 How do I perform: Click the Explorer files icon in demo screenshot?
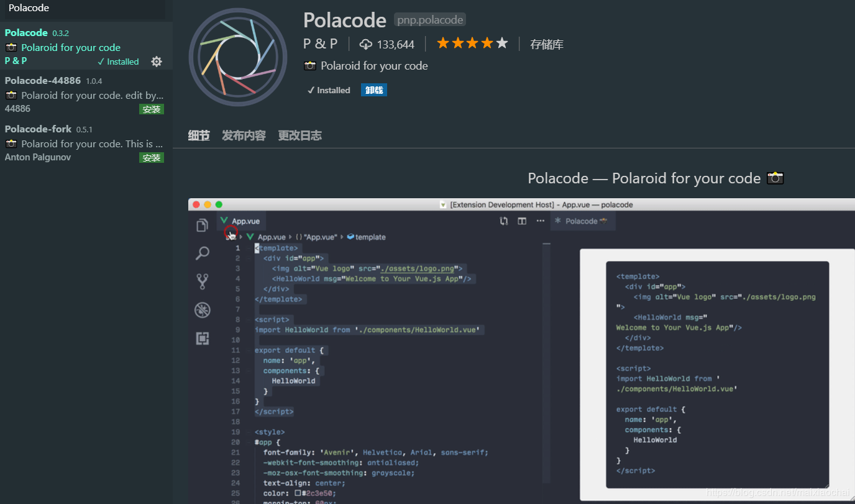pyautogui.click(x=202, y=225)
